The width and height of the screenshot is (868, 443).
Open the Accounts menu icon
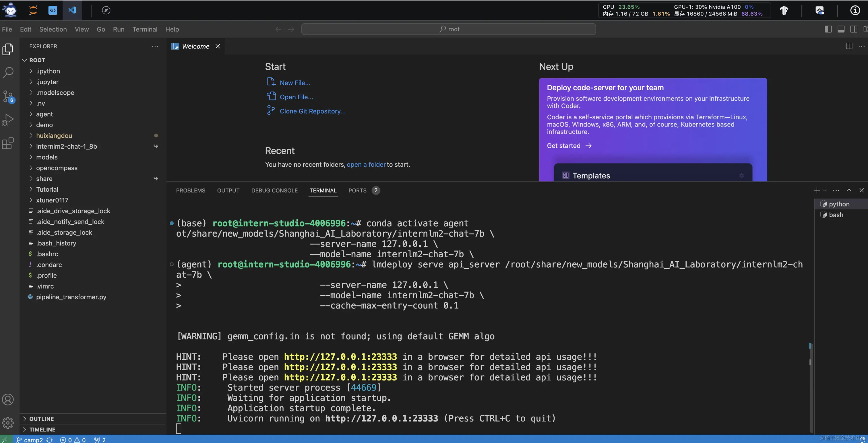pos(8,400)
